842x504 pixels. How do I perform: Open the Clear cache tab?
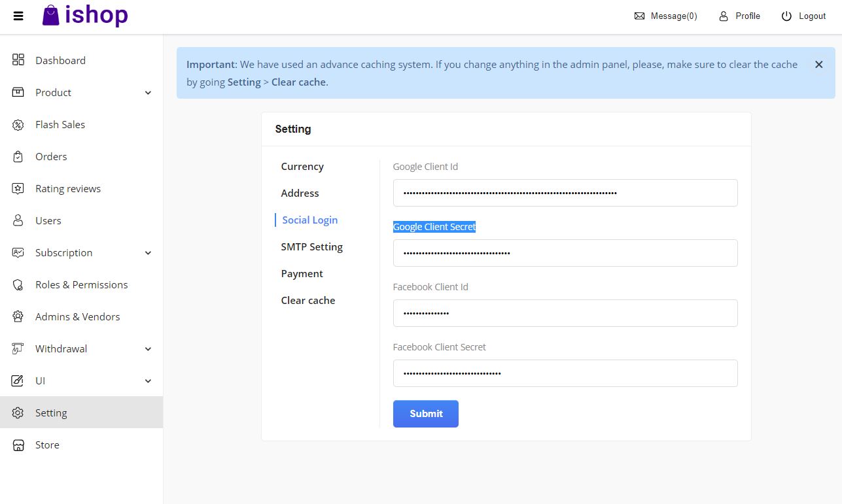click(x=307, y=301)
